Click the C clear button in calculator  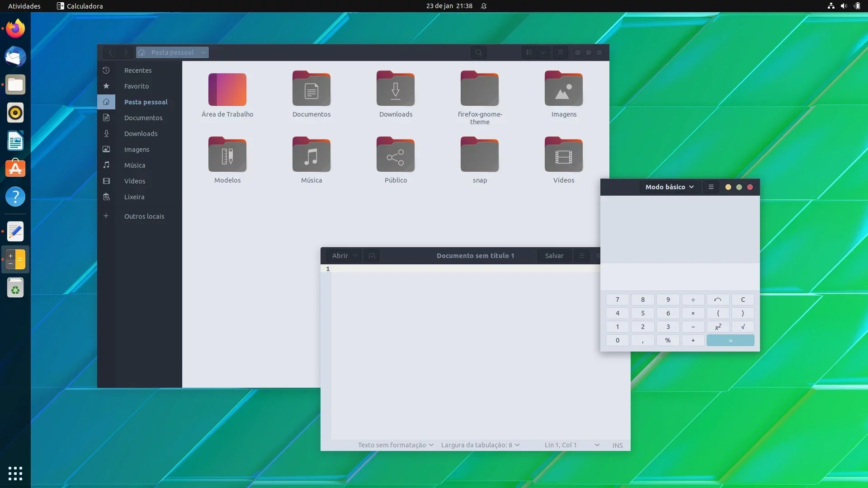point(743,300)
